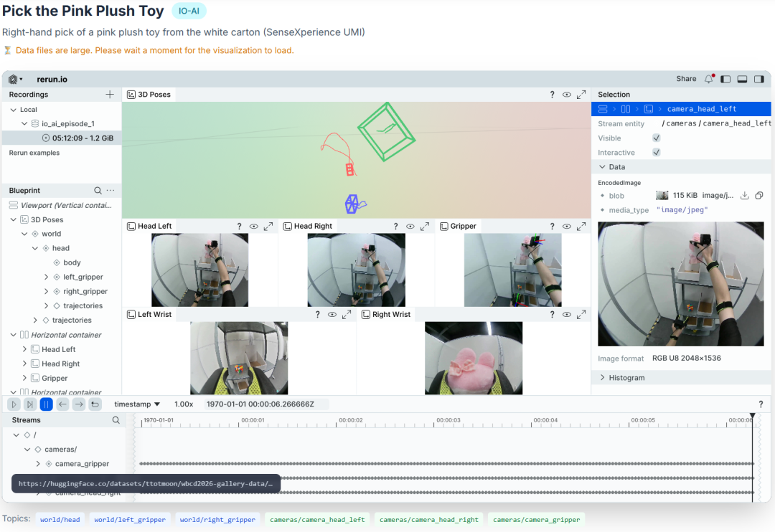
Task: Maximize the Right Wrist view
Action: coord(581,315)
